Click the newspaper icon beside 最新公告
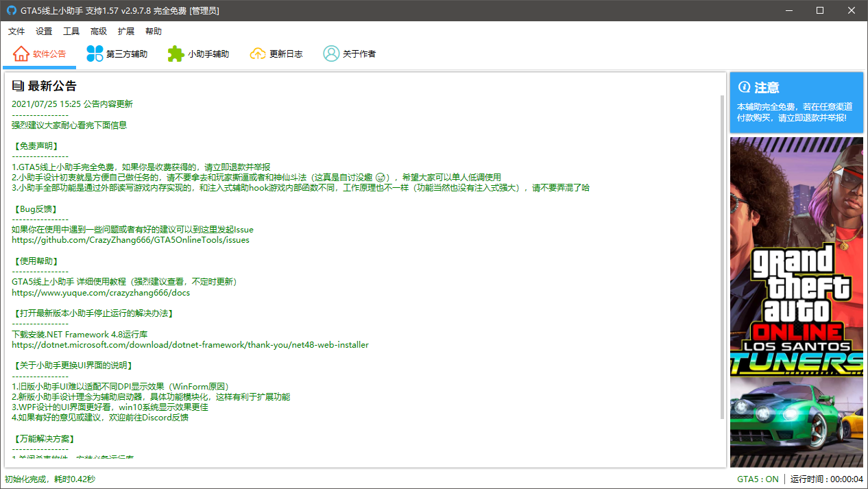 coord(18,86)
